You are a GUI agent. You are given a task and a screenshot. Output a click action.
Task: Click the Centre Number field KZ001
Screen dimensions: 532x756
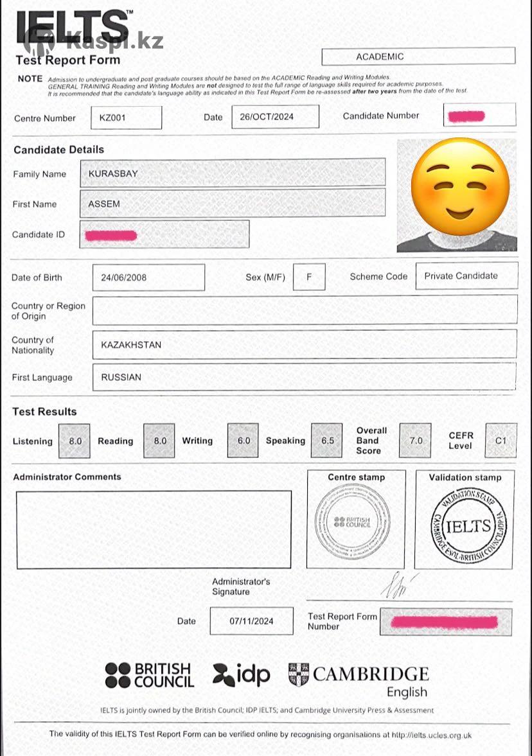point(126,118)
